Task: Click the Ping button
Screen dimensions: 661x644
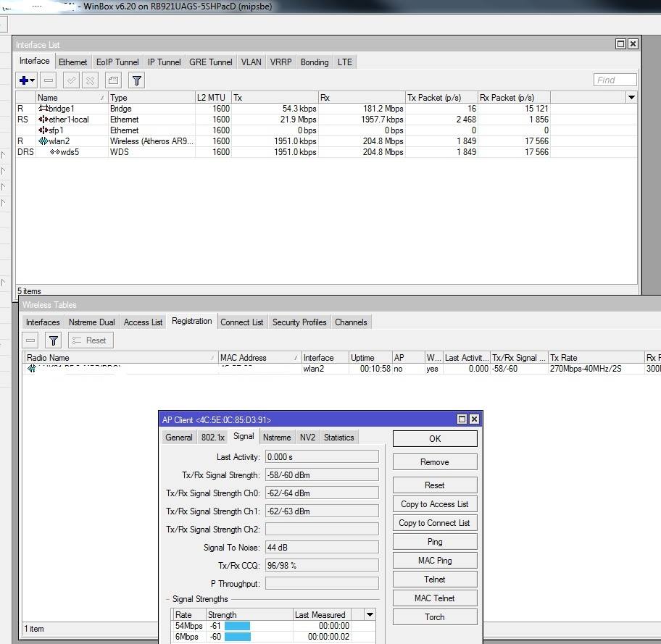Action: click(435, 542)
